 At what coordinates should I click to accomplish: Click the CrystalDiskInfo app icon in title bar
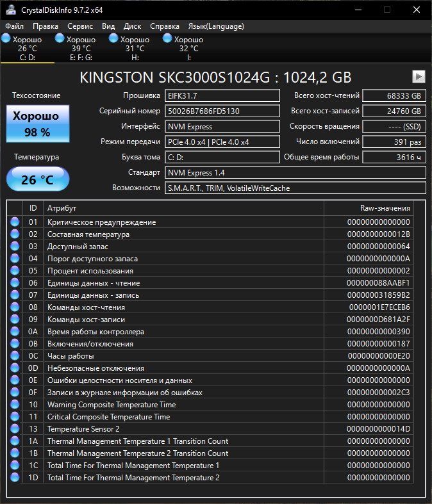(x=10, y=10)
